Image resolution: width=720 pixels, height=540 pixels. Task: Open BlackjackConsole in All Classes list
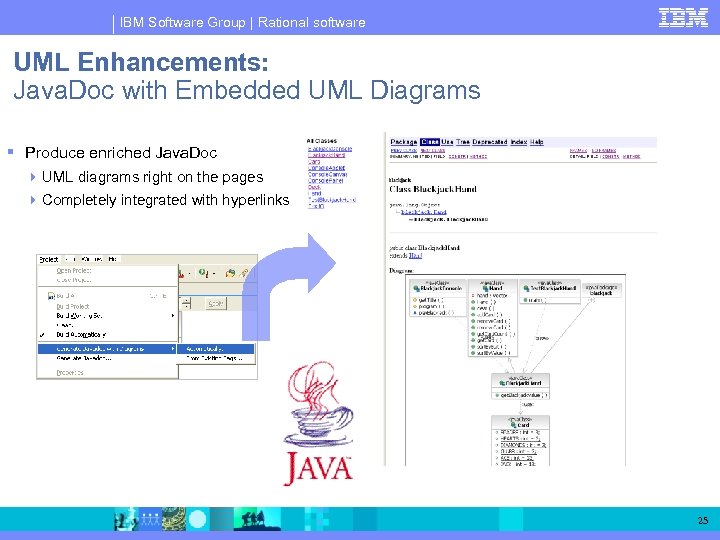pos(330,149)
